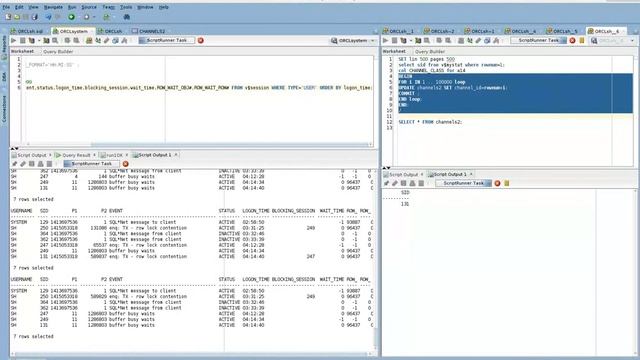Click clear eraser icon in left output toolbar
This screenshot has width=640, height=360.
(23, 164)
